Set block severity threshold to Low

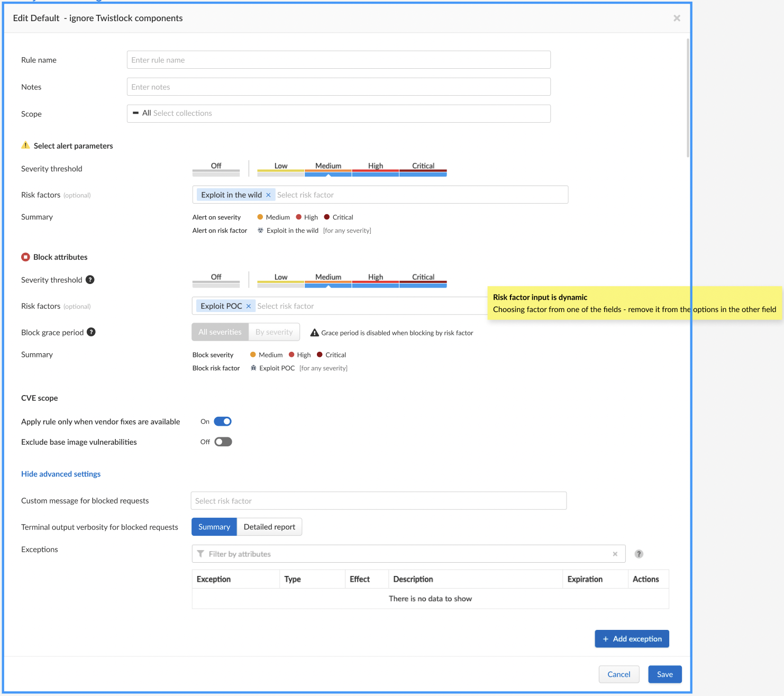(x=281, y=280)
